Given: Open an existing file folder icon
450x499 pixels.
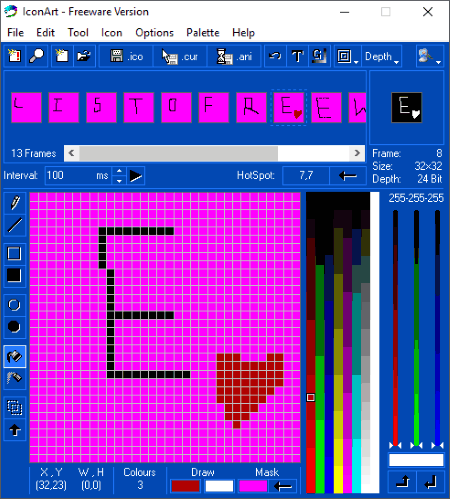Looking at the screenshot, I should (84, 56).
